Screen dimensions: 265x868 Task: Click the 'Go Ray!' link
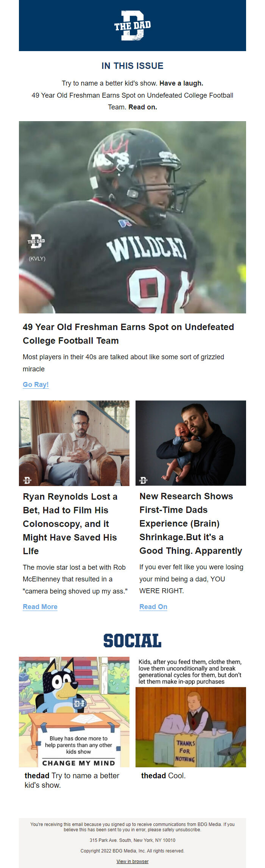point(36,384)
